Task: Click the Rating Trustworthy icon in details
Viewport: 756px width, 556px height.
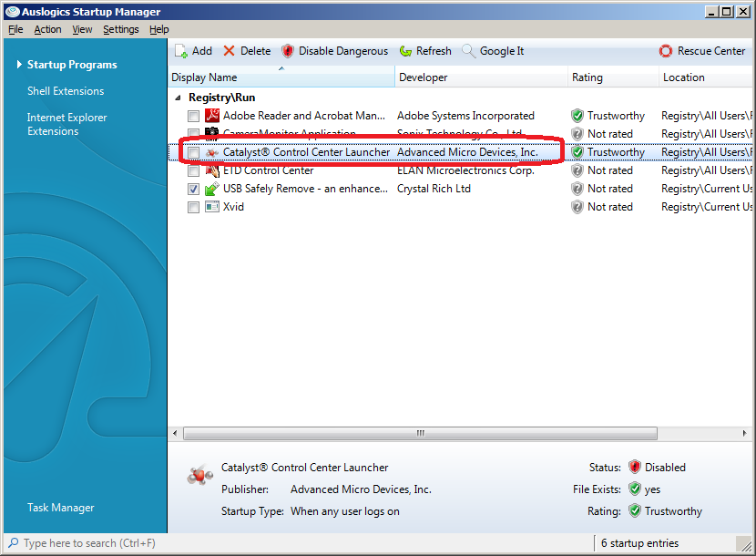Action: 635,510
